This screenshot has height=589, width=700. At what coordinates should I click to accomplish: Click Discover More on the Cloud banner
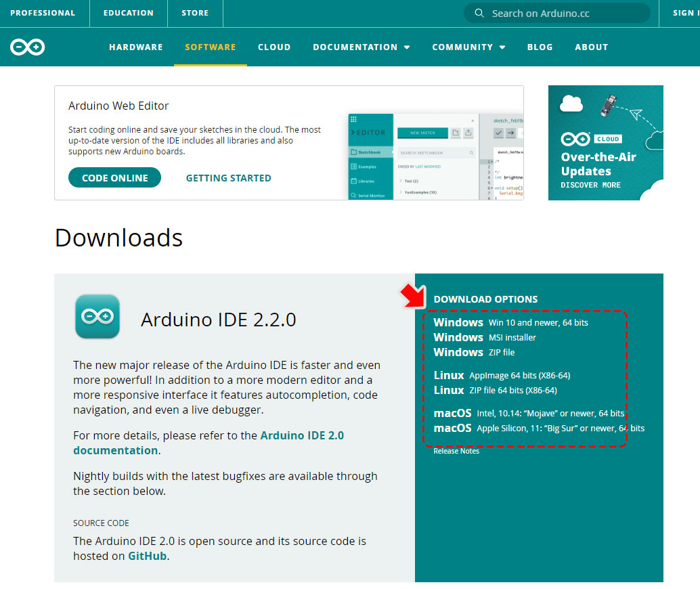pos(590,185)
